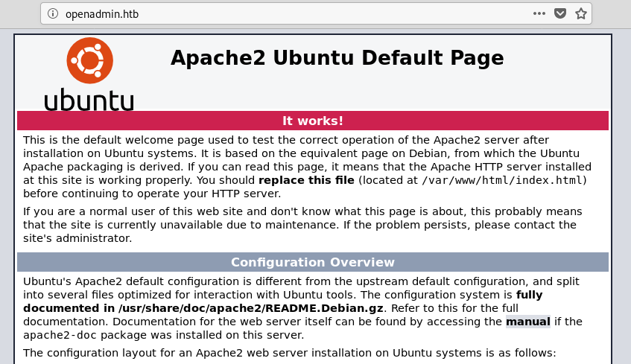The image size is (631, 364).
Task: Click the /var/www/html/index.html path text
Action: coord(502,180)
